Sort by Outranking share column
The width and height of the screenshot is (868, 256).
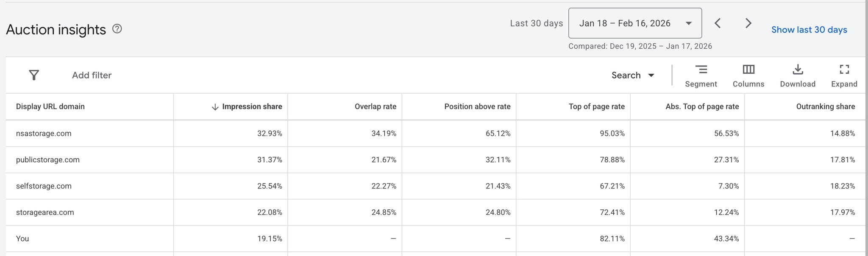825,107
